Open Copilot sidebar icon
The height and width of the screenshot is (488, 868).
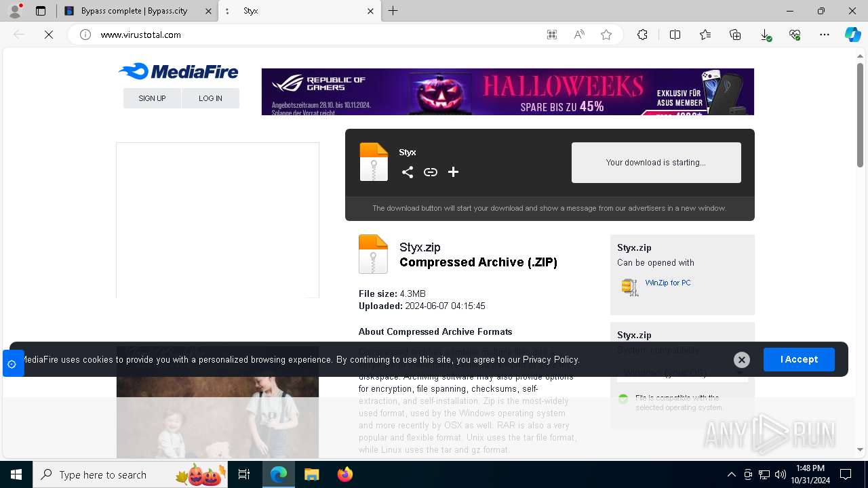click(x=852, y=35)
